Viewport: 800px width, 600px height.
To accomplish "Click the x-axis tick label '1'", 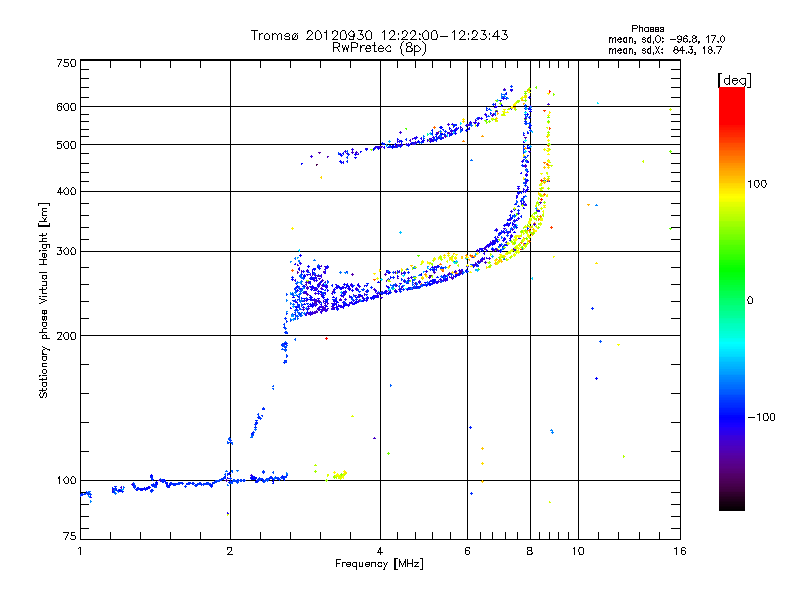I will pyautogui.click(x=80, y=551).
